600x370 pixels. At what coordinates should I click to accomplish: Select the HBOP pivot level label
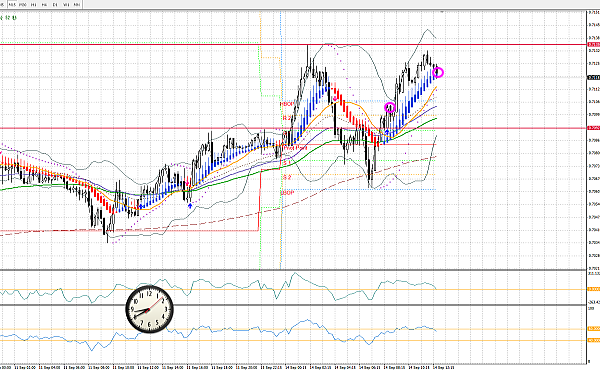pyautogui.click(x=288, y=104)
